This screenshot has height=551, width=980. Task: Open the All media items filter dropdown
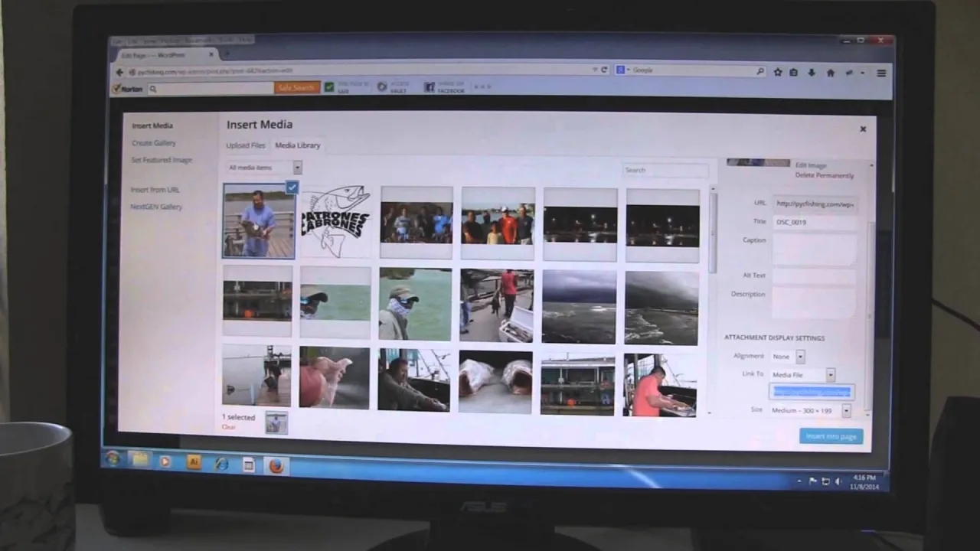click(264, 168)
